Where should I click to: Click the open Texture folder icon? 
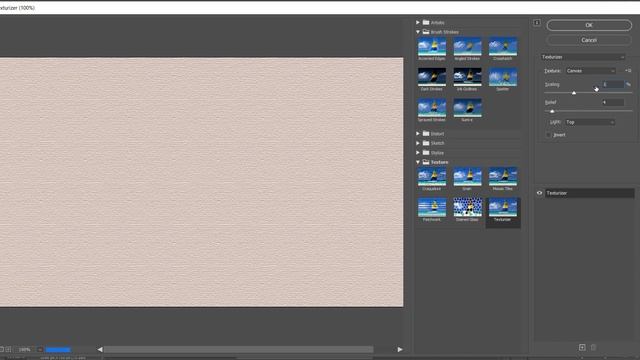426,162
